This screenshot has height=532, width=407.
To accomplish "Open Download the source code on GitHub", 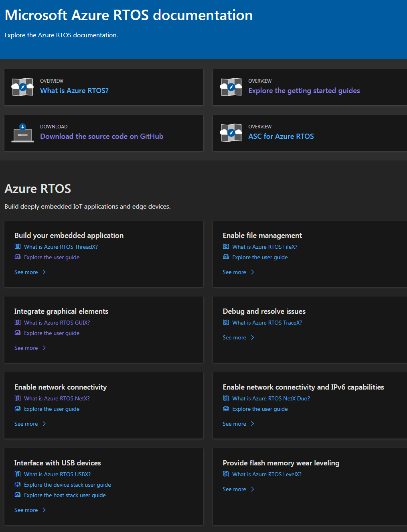I will point(101,136).
